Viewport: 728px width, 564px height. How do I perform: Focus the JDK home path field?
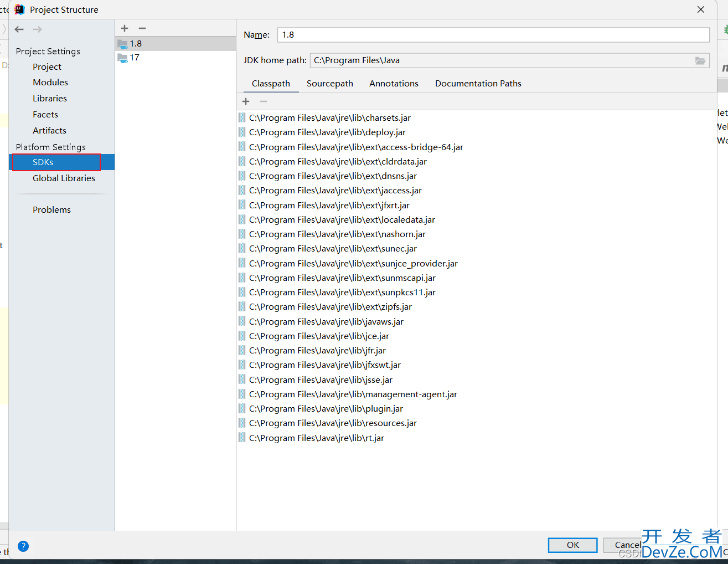coord(502,60)
